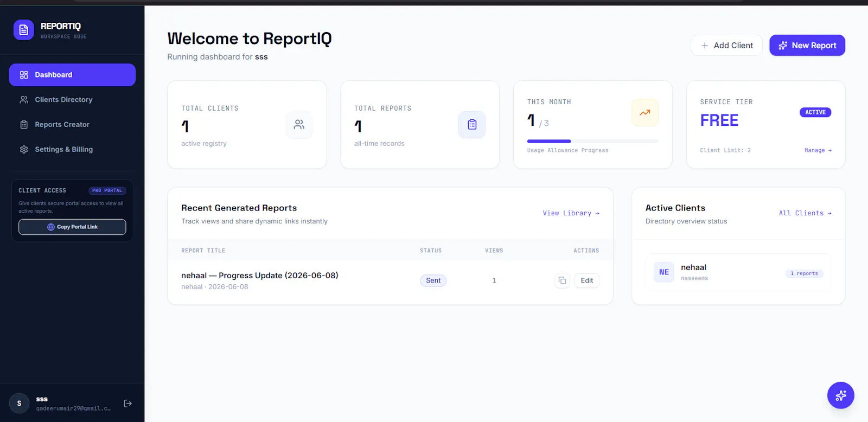
Task: Click the Recent Generated Reports heading
Action: coord(239,208)
